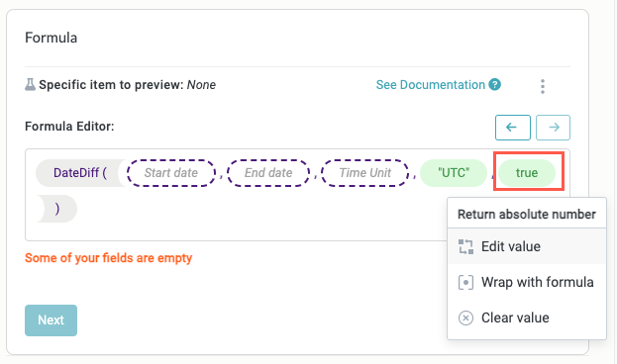This screenshot has height=364, width=617.
Task: Open the three-dot more options menu
Action: click(x=543, y=86)
